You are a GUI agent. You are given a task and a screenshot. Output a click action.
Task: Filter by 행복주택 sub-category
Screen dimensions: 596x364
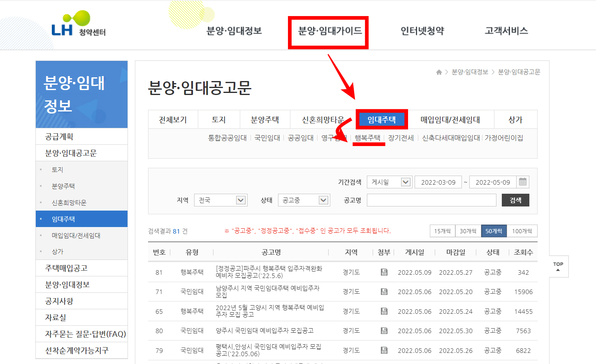tap(367, 138)
